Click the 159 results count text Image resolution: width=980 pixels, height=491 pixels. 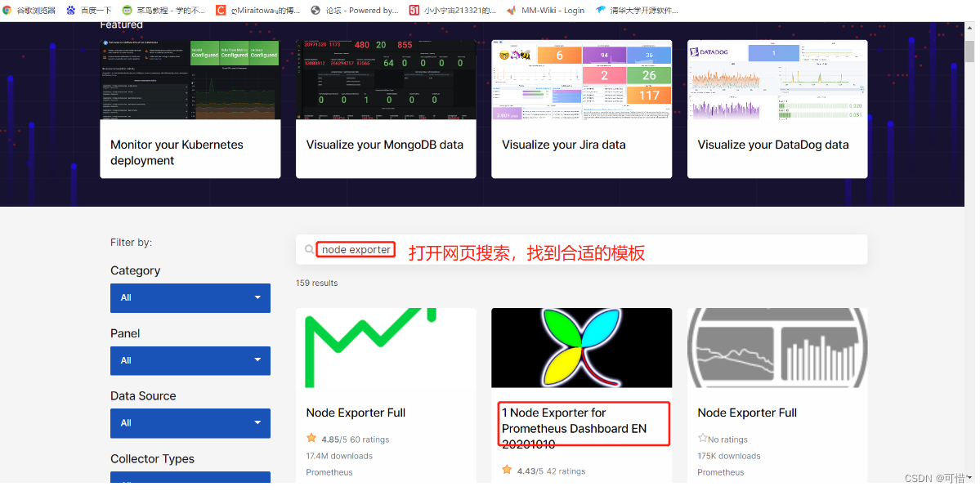pos(317,283)
